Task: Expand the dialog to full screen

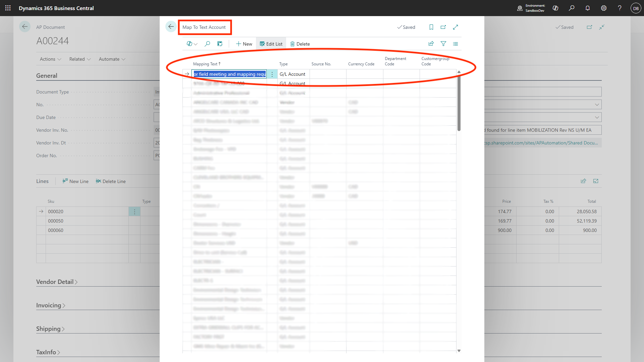Action: click(455, 27)
